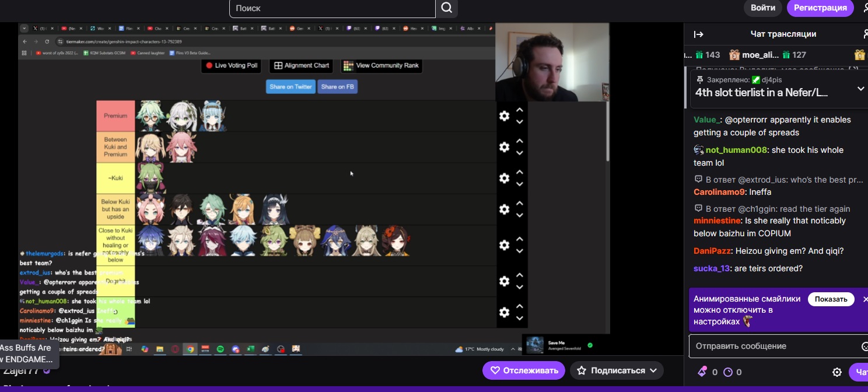Open settings gear for Dogshit tier row
This screenshot has width=868, height=392.
(505, 281)
